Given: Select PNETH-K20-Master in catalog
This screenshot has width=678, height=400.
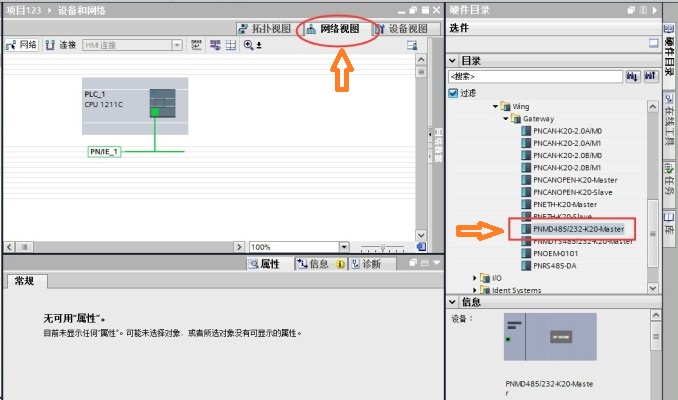Looking at the screenshot, I should tap(565, 205).
